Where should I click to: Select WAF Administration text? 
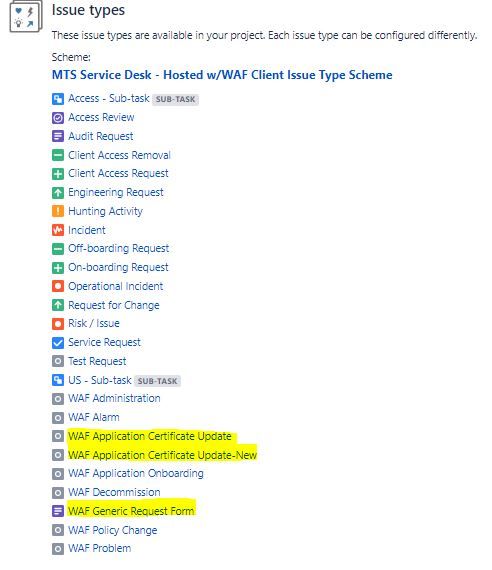click(114, 399)
